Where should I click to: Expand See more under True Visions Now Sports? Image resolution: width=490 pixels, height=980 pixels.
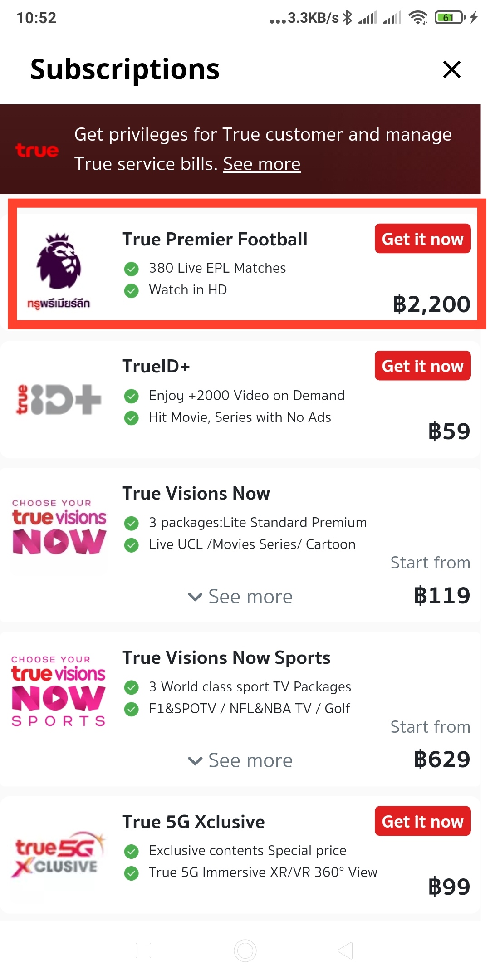[240, 760]
